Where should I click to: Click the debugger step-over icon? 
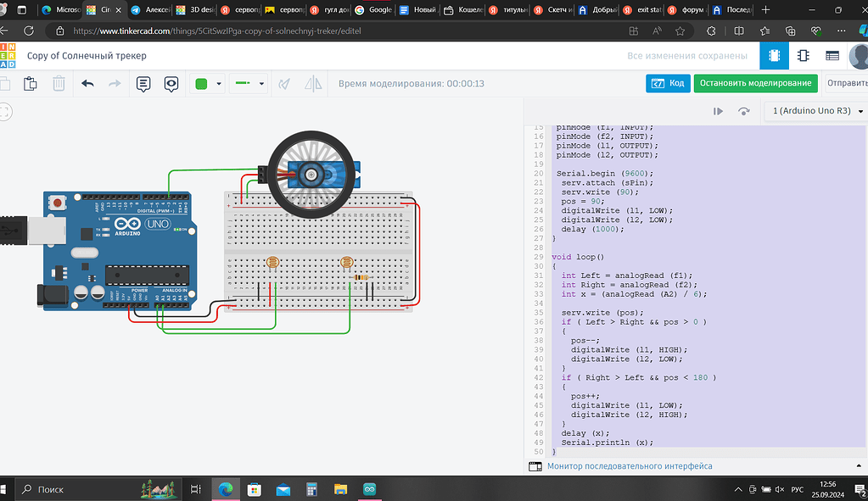click(x=744, y=111)
